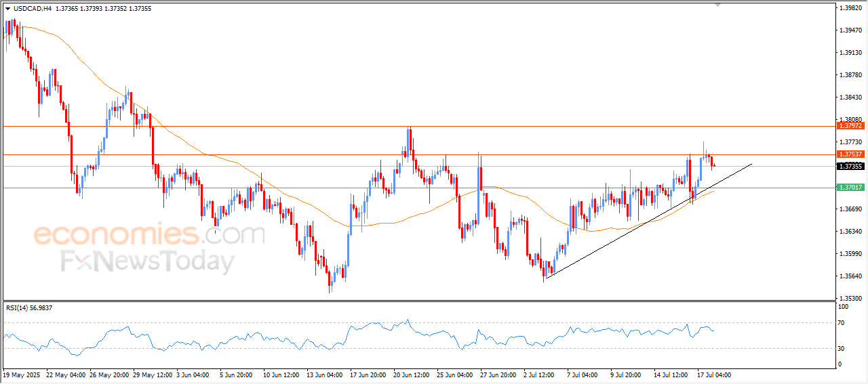
Task: Click the OHLC values in the chart header
Action: [x=102, y=9]
